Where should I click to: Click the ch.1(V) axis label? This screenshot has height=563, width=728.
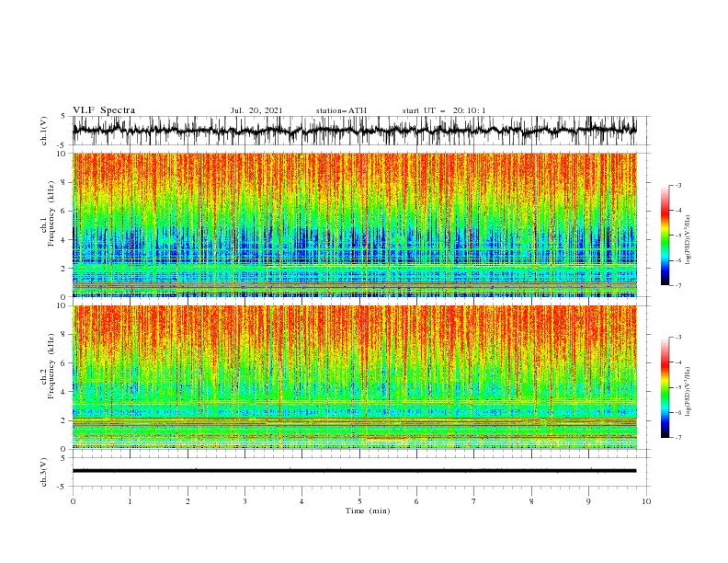44,131
